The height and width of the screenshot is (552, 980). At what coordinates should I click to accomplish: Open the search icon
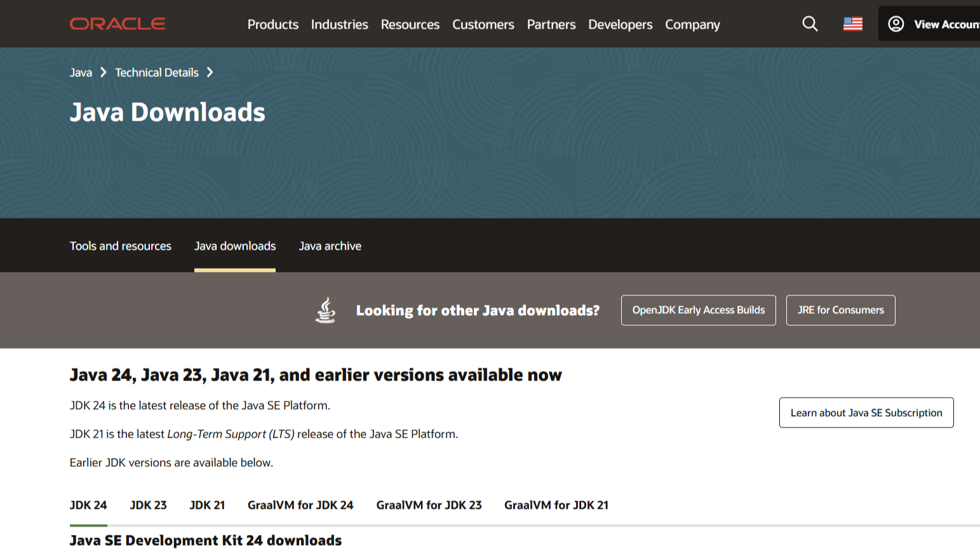tap(810, 24)
